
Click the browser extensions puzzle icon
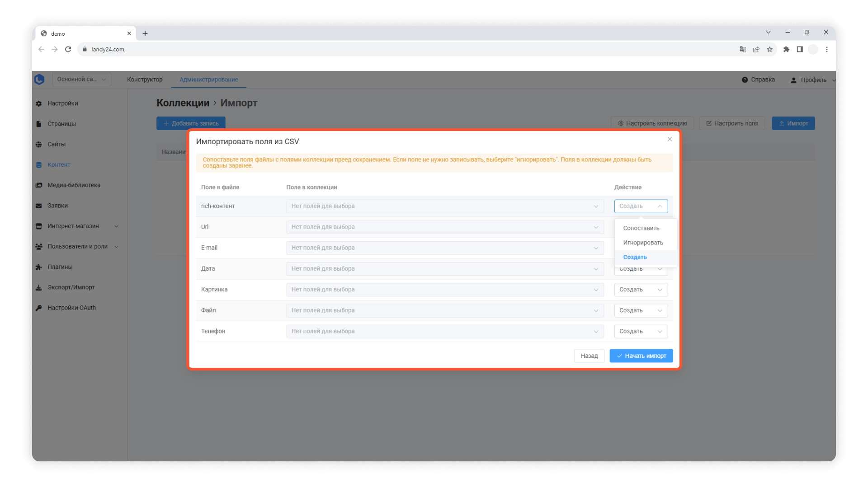(x=786, y=49)
